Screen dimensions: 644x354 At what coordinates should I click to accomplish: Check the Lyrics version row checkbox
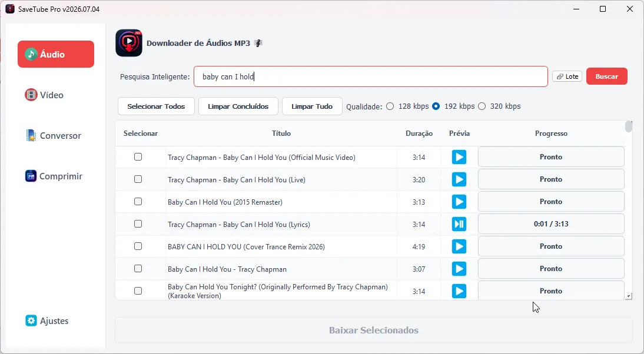point(138,224)
